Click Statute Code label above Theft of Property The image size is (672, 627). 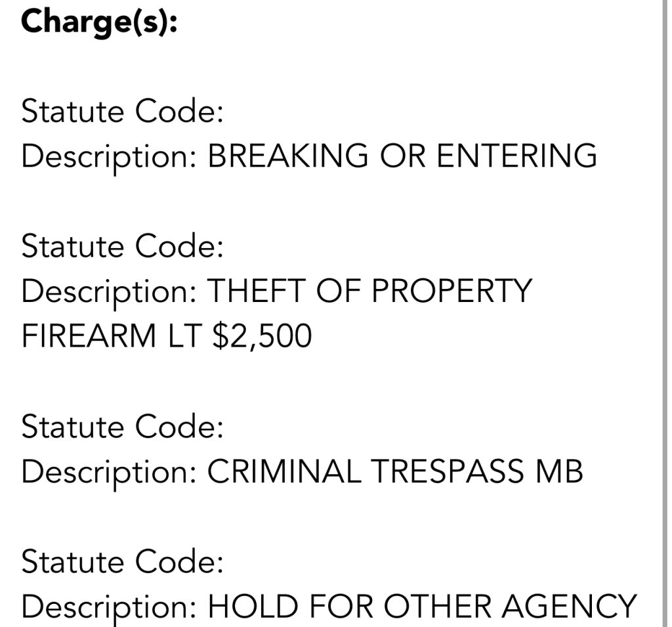tap(123, 247)
